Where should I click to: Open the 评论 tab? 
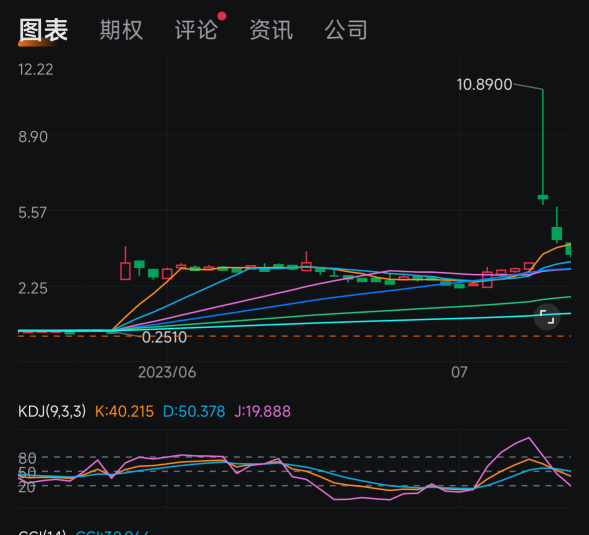[x=196, y=30]
